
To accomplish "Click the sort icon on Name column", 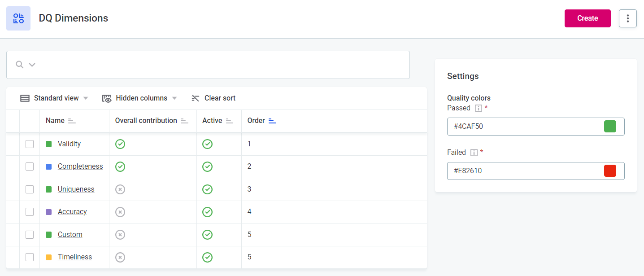I will 72,121.
